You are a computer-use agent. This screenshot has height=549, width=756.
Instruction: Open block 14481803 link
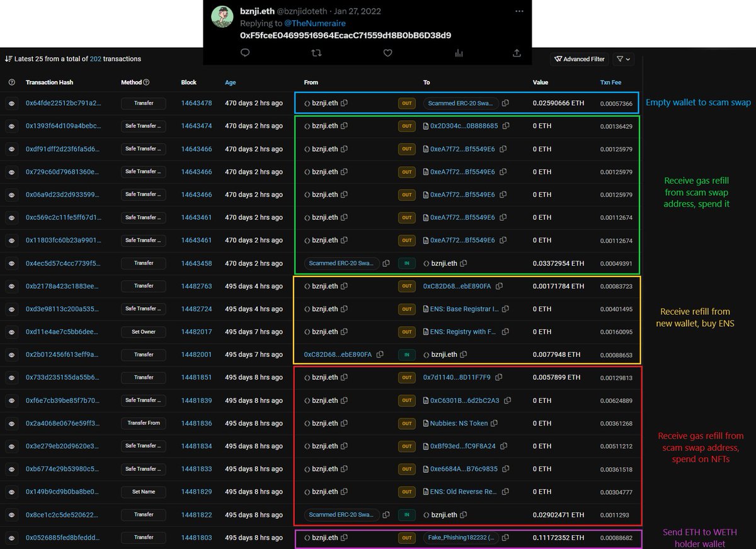coord(197,537)
